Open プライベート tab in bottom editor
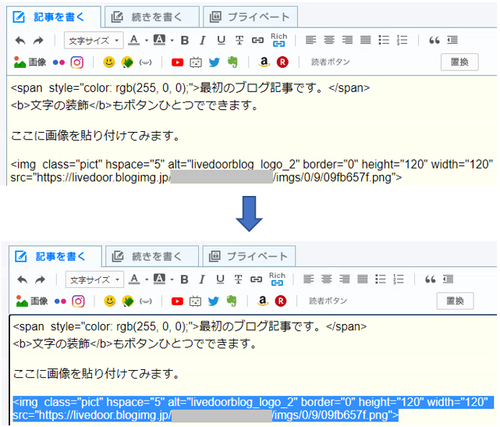Image resolution: width=500 pixels, height=427 pixels. pyautogui.click(x=249, y=256)
